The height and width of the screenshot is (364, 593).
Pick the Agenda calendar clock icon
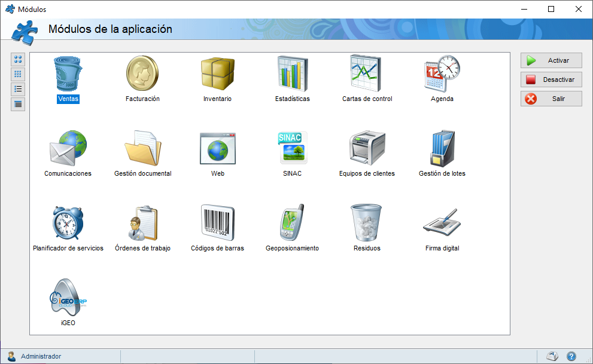pyautogui.click(x=442, y=74)
